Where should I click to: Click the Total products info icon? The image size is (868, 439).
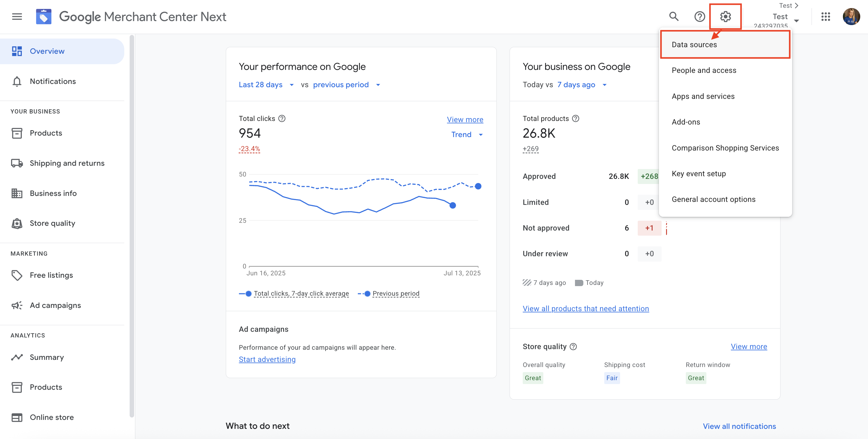(x=576, y=119)
